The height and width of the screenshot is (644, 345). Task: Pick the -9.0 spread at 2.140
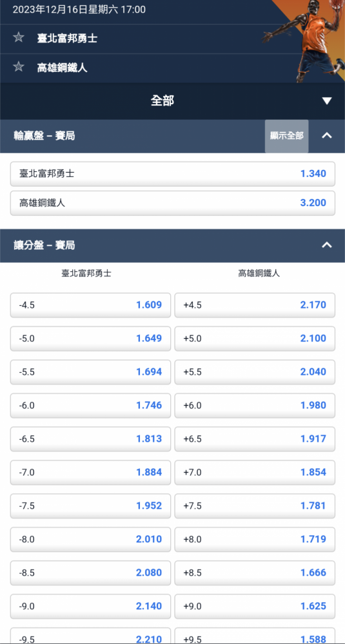click(90, 606)
